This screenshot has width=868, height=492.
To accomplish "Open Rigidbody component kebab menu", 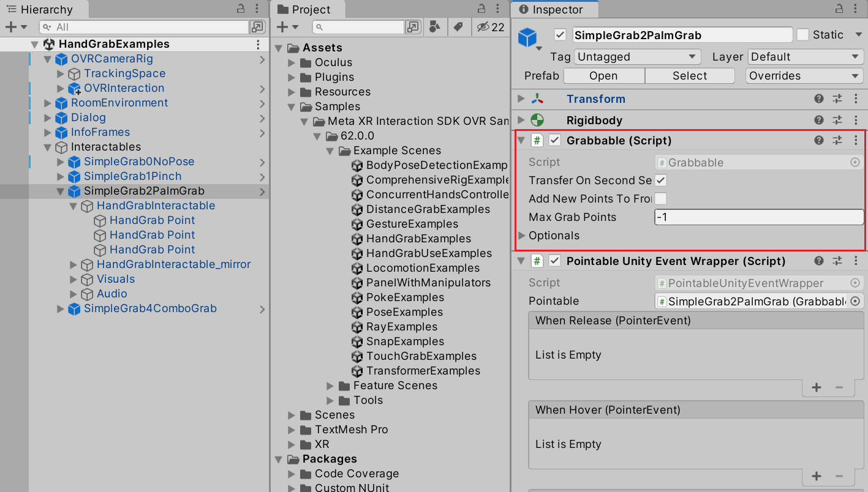I will pos(856,121).
